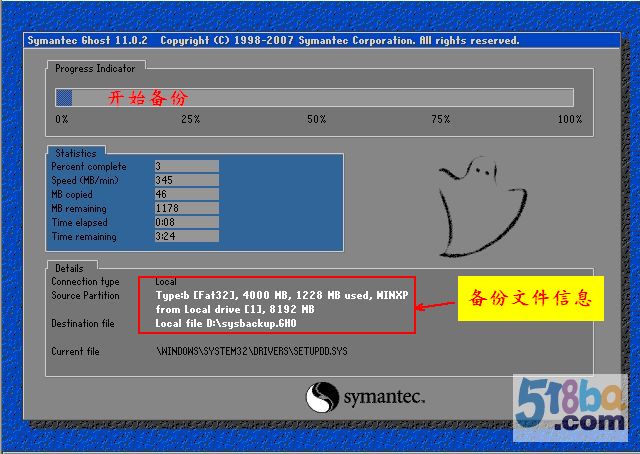640x454 pixels.
Task: Click the connection type value Local
Action: pyautogui.click(x=166, y=281)
